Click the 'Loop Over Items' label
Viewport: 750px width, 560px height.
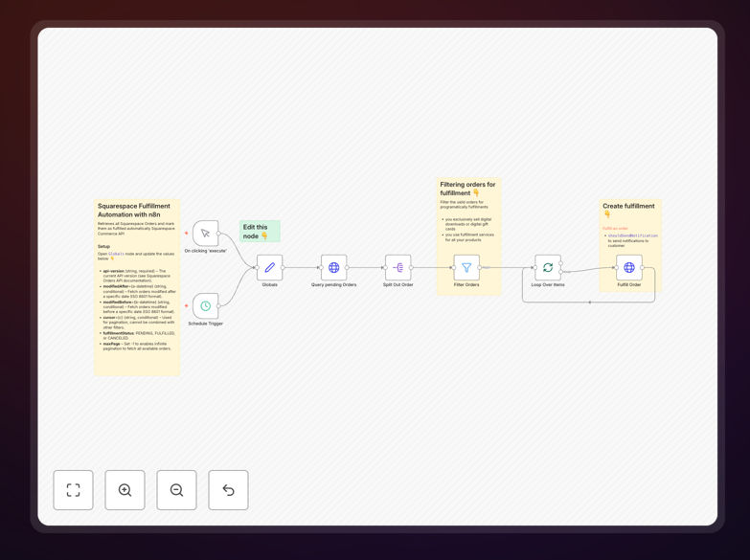point(548,284)
